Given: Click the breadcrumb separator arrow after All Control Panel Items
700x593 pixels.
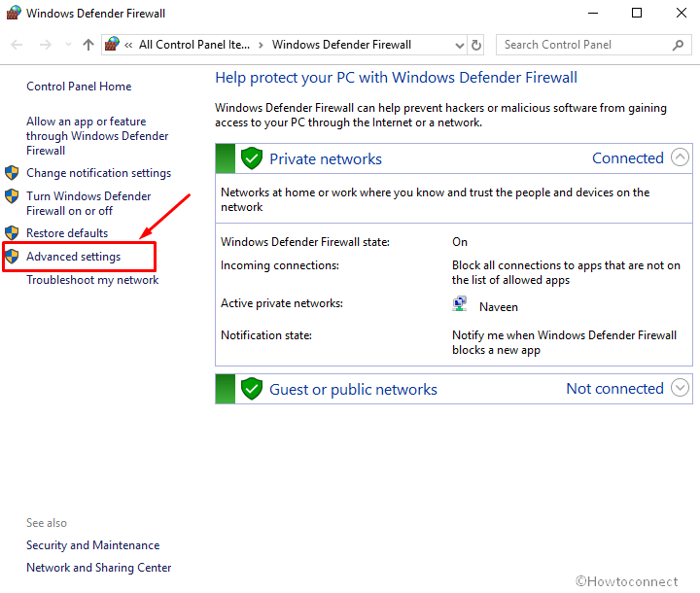Looking at the screenshot, I should [261, 45].
